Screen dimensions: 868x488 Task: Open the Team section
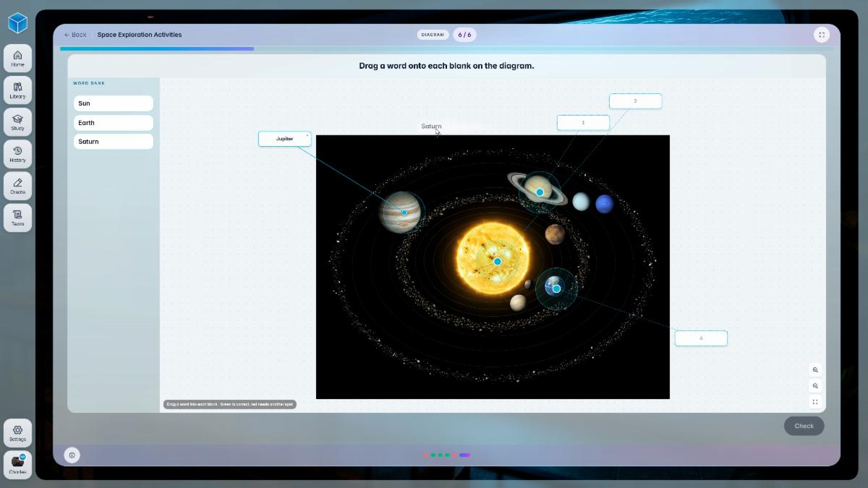tap(17, 217)
